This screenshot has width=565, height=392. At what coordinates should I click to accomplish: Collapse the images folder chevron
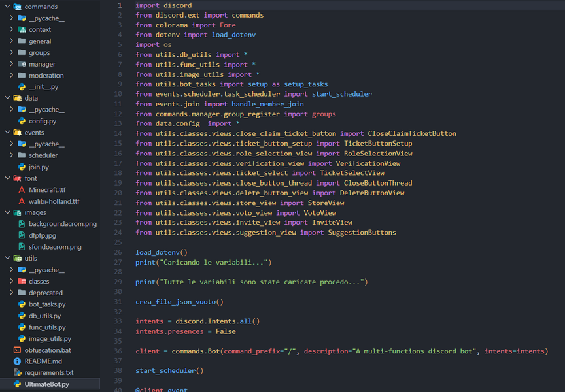7,212
